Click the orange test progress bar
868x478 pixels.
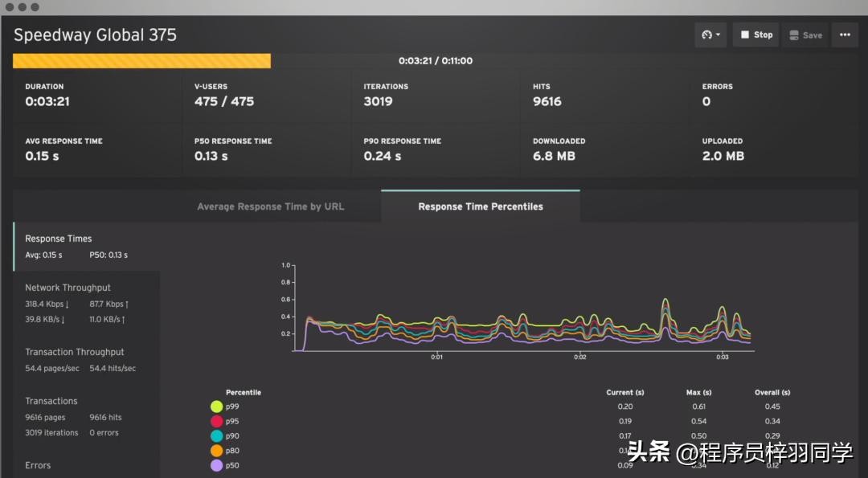141,61
